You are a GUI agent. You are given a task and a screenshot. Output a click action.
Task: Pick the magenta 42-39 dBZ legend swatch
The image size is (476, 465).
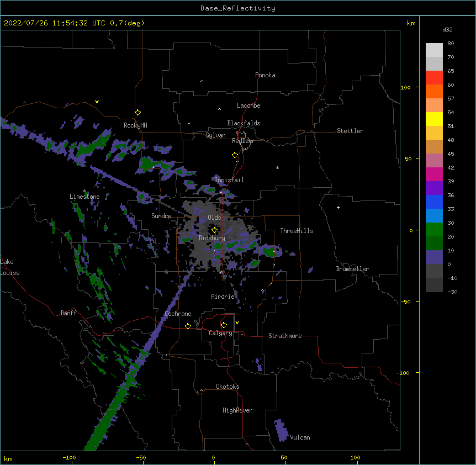click(x=434, y=175)
